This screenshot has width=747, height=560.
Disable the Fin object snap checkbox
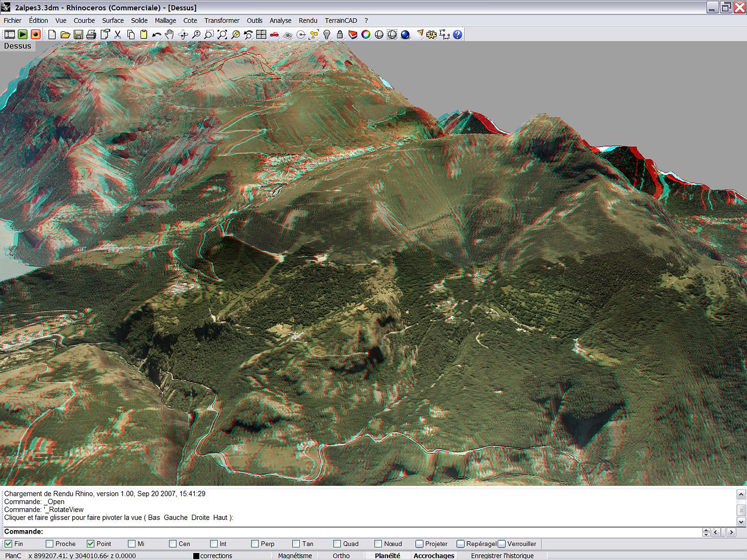[x=8, y=544]
